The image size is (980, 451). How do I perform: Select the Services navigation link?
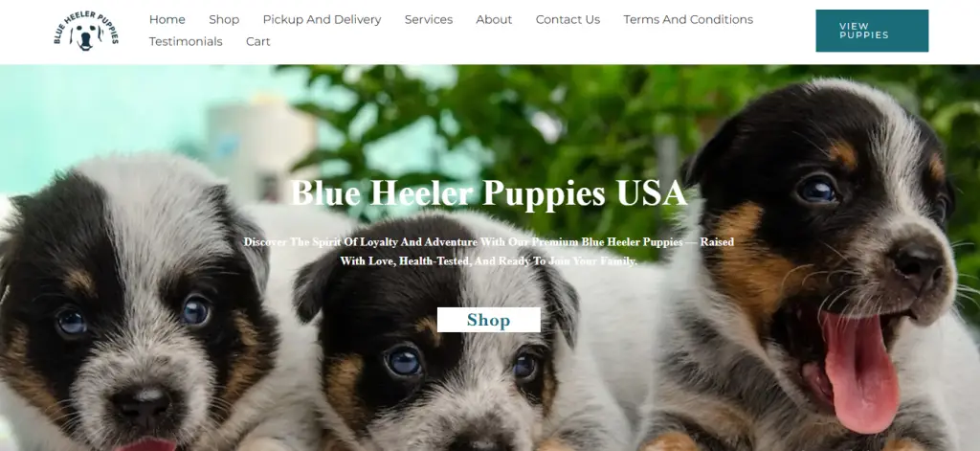[428, 19]
